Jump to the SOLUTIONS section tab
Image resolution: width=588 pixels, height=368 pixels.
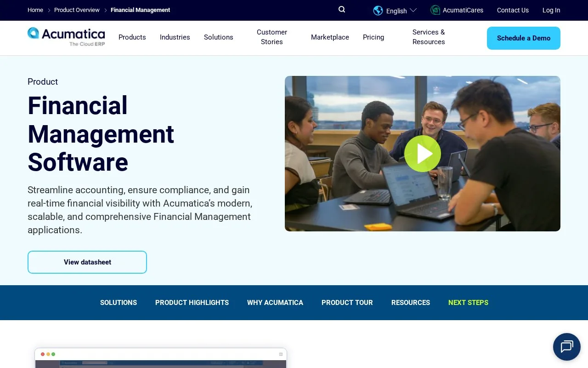click(119, 303)
